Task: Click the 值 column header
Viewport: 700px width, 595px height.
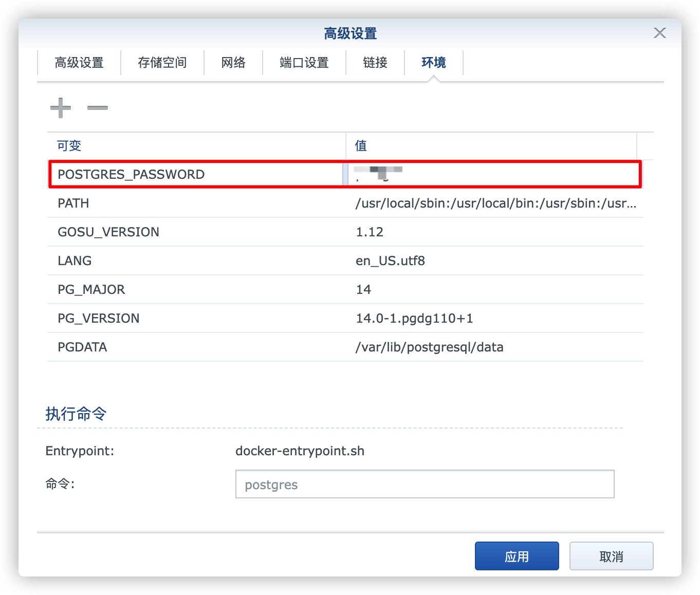Action: tap(491, 146)
